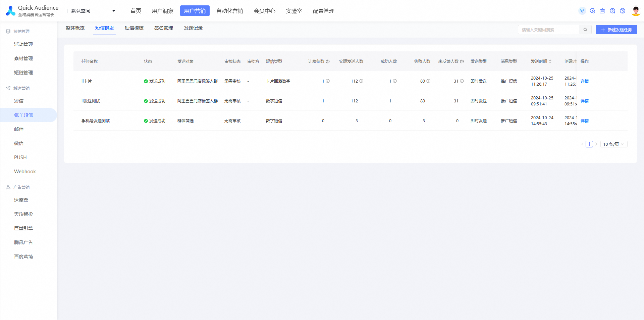Open 达摩盘 in sidebar
Viewport: 644px width, 320px height.
[21, 200]
